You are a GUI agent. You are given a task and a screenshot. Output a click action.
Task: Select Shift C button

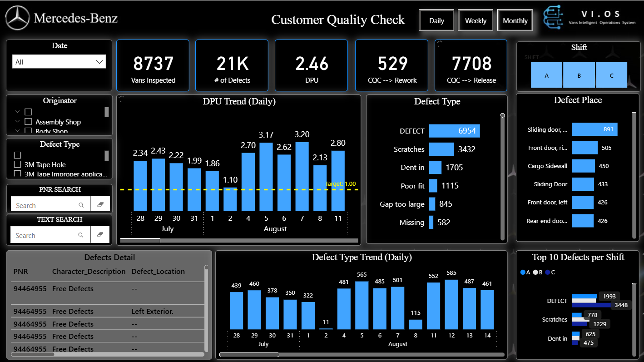(612, 74)
